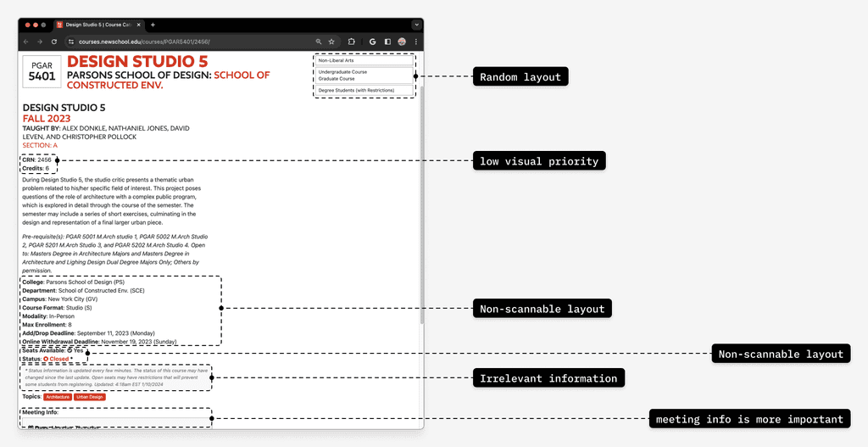Click the browser forward arrow

coord(40,42)
